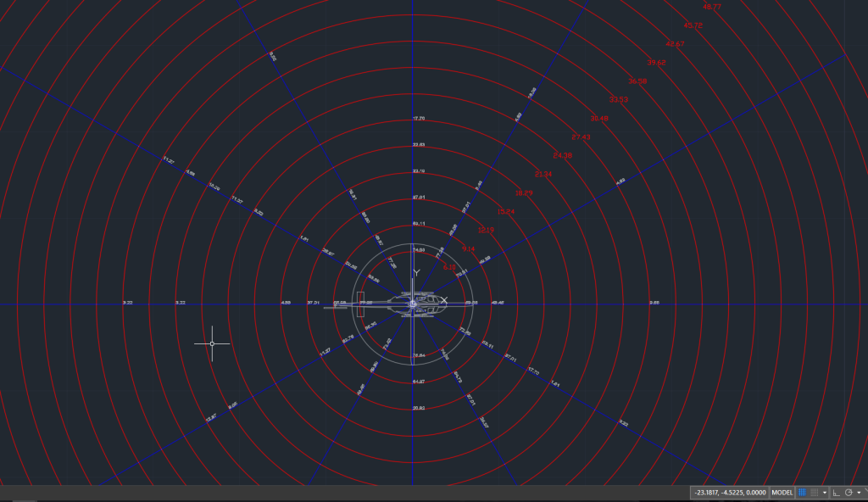Viewport: 868px width, 502px height.
Task: Select the red ring label 27.43
Action: [x=581, y=137]
